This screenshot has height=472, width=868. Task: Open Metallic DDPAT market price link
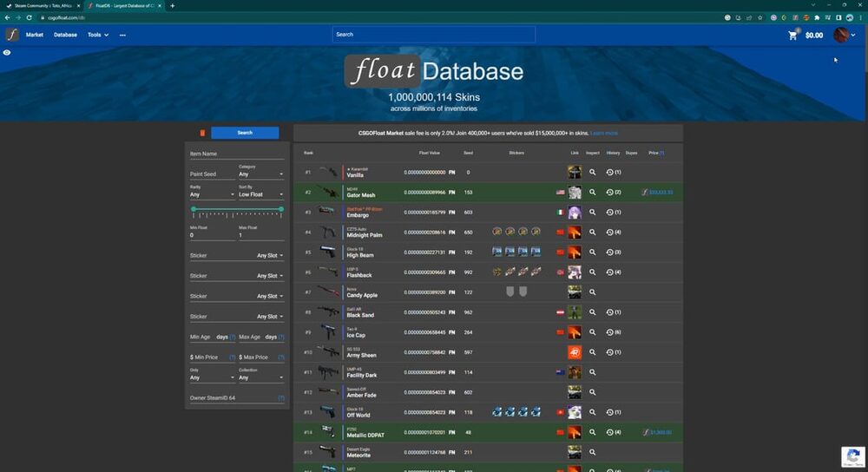657,432
